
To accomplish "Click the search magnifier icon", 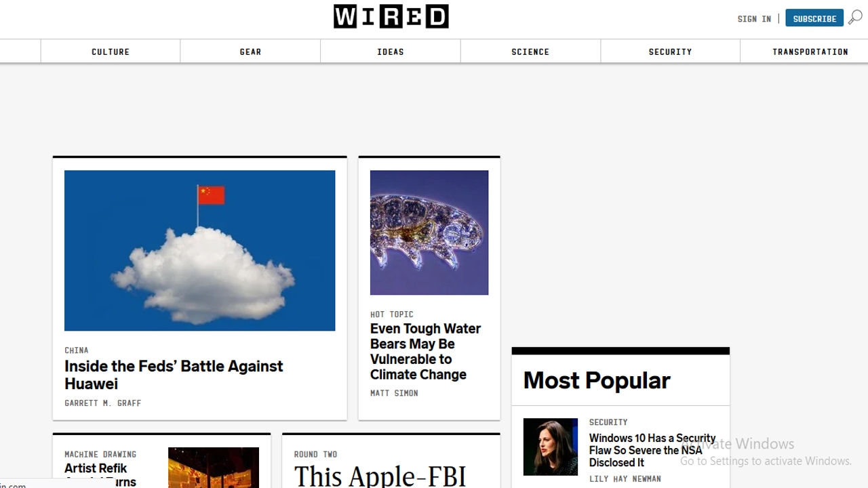I will point(855,18).
